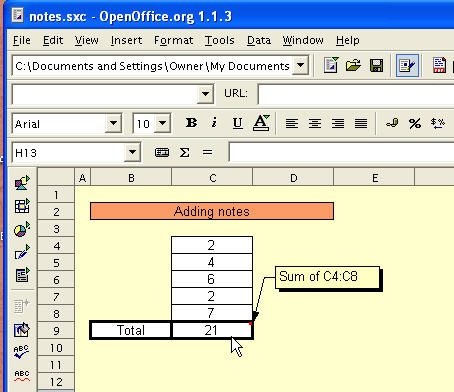Open the File menu

[22, 40]
